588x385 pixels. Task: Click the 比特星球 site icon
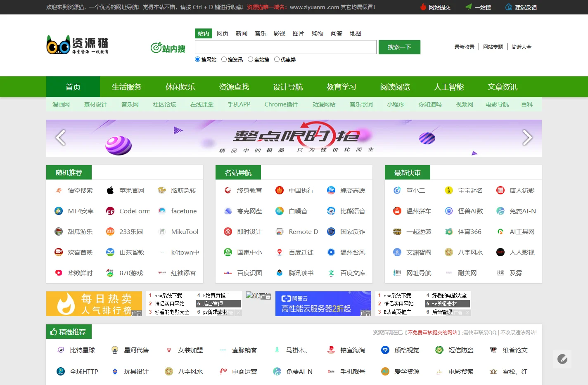pyautogui.click(x=61, y=350)
